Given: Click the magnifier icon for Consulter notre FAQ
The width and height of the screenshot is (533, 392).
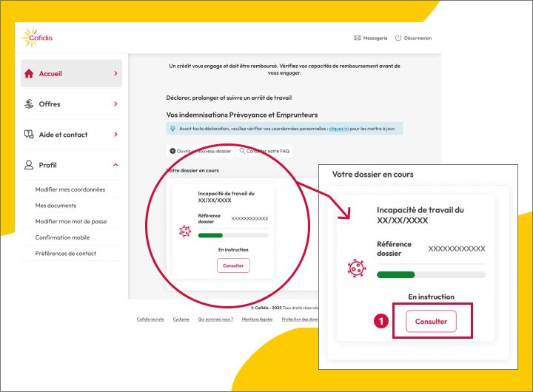Looking at the screenshot, I should tap(241, 151).
